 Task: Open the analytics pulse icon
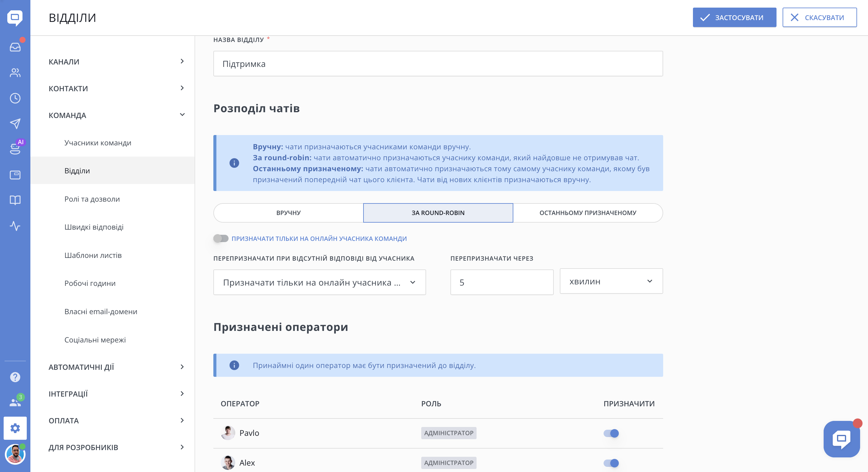[15, 226]
